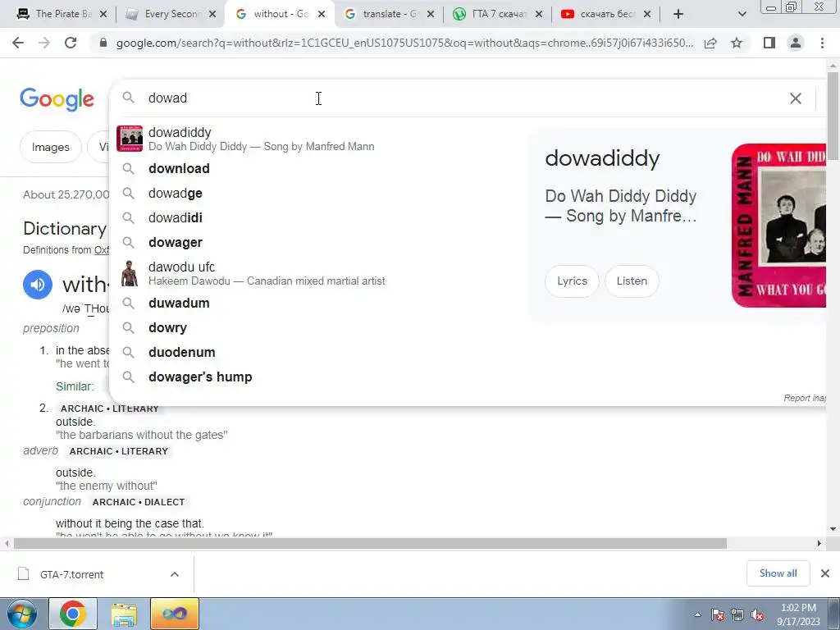Open Windows Explorer from taskbar
Viewport: 840px width, 630px height.
124,614
